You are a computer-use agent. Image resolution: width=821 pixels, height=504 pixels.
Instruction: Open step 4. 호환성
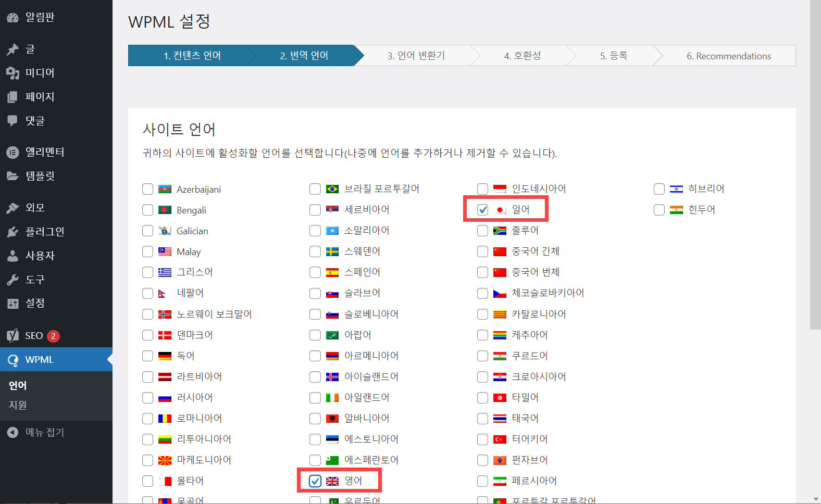pyautogui.click(x=523, y=56)
